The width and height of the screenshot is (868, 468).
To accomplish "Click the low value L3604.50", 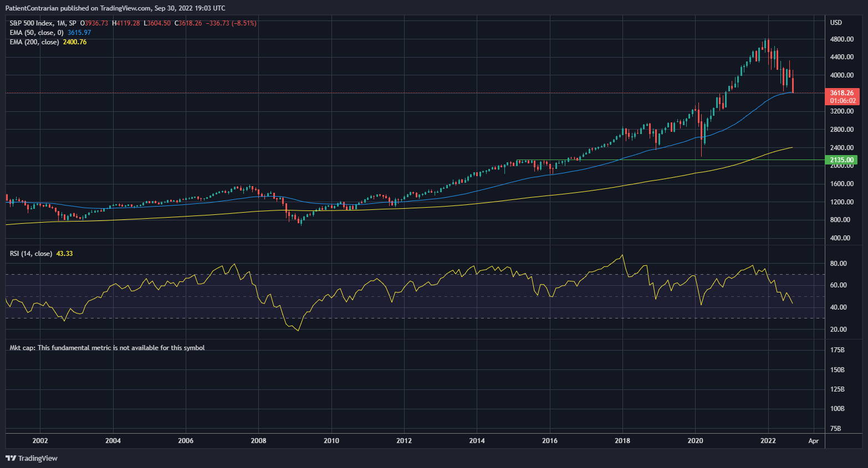I will click(157, 23).
